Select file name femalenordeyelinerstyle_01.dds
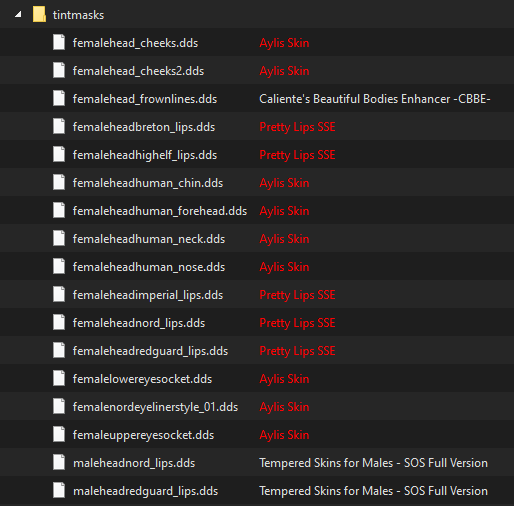This screenshot has width=514, height=506. tap(155, 407)
